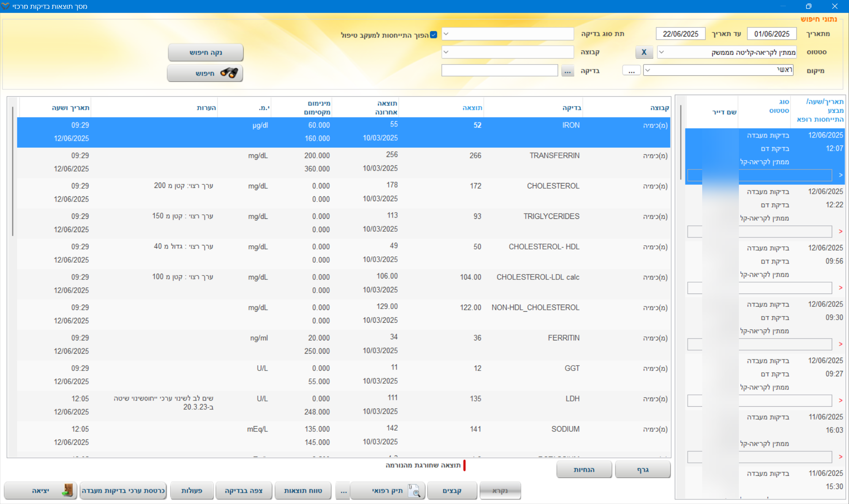Screen dimensions: 849x504
Task: Select the SODIUM row
Action: click(x=344, y=436)
